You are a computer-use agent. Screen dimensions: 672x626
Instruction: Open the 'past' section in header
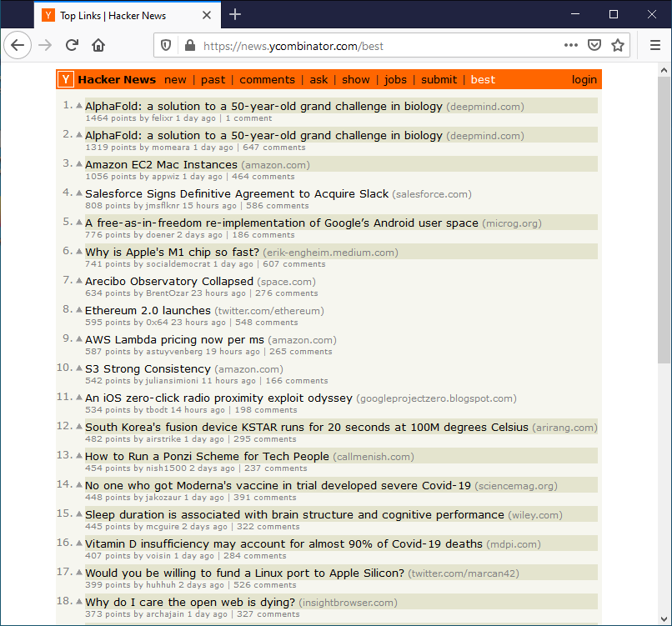(213, 80)
